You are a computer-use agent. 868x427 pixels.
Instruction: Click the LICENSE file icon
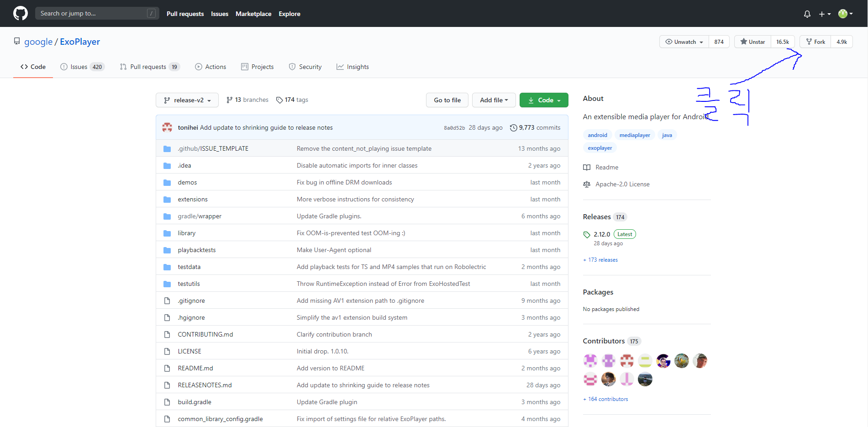tap(167, 352)
